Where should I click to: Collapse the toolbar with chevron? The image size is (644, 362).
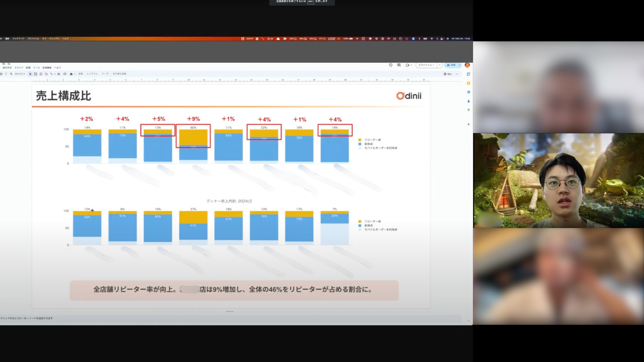point(457,74)
